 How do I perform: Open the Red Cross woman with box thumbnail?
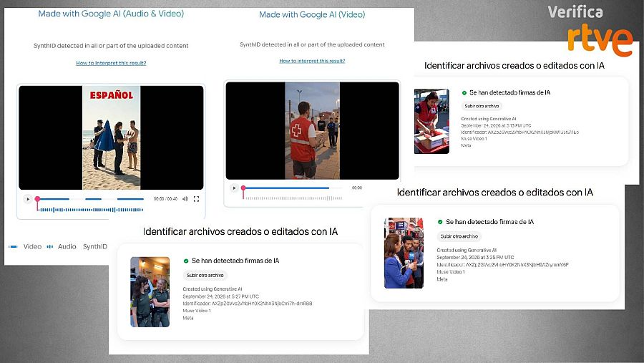pyautogui.click(x=431, y=122)
